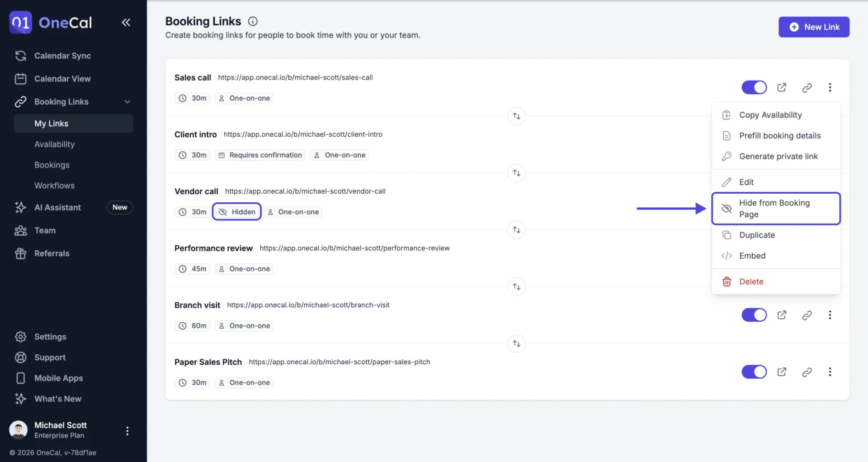Viewport: 868px width, 462px height.
Task: Toggle the Branch visit link off
Action: pyautogui.click(x=754, y=315)
